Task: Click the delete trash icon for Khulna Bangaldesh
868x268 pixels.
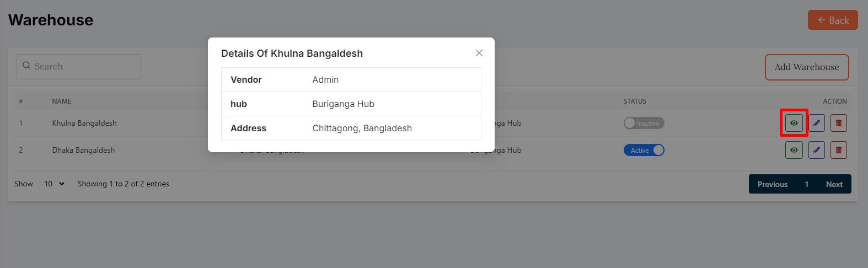Action: pos(839,123)
